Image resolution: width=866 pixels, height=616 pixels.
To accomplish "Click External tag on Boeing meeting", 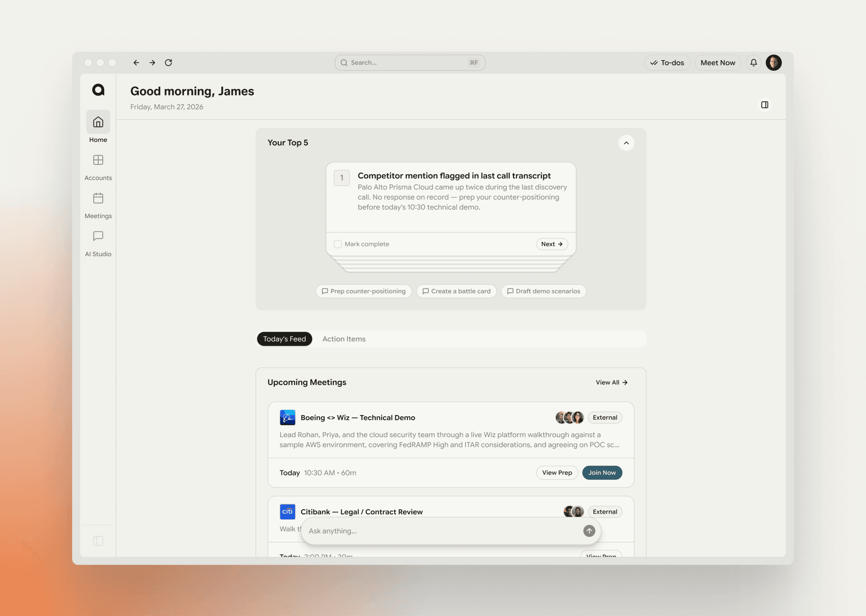I will (605, 417).
